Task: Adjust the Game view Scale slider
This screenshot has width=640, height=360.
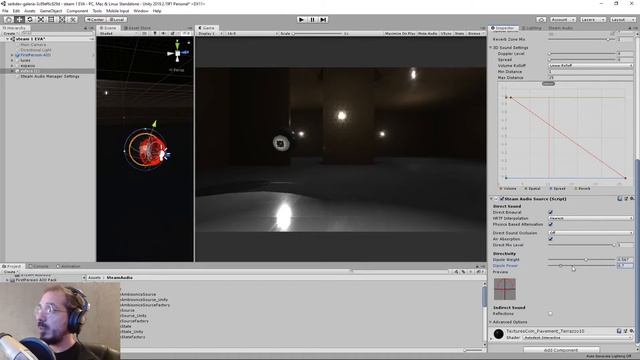Action: [x=318, y=33]
